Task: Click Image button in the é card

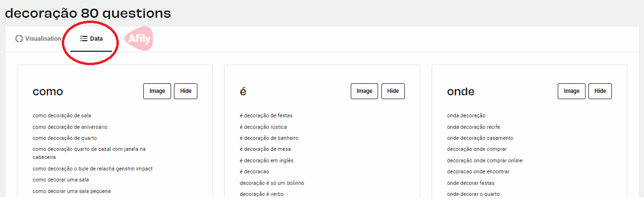Action: 364,91
